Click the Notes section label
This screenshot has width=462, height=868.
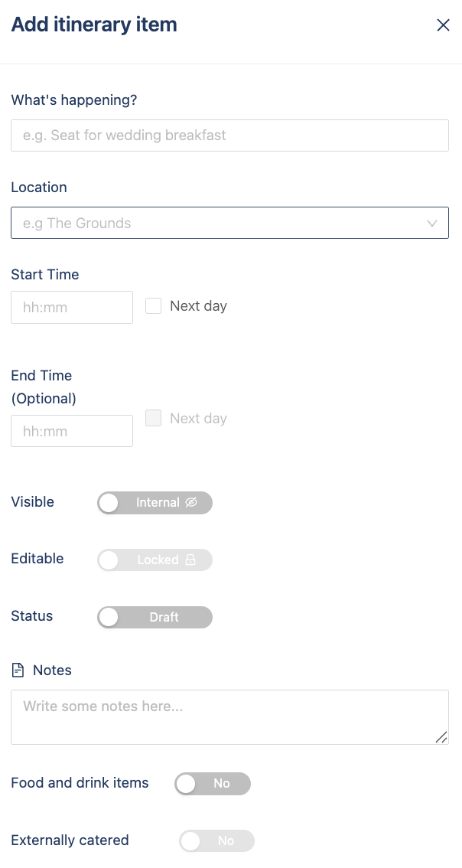click(x=52, y=671)
